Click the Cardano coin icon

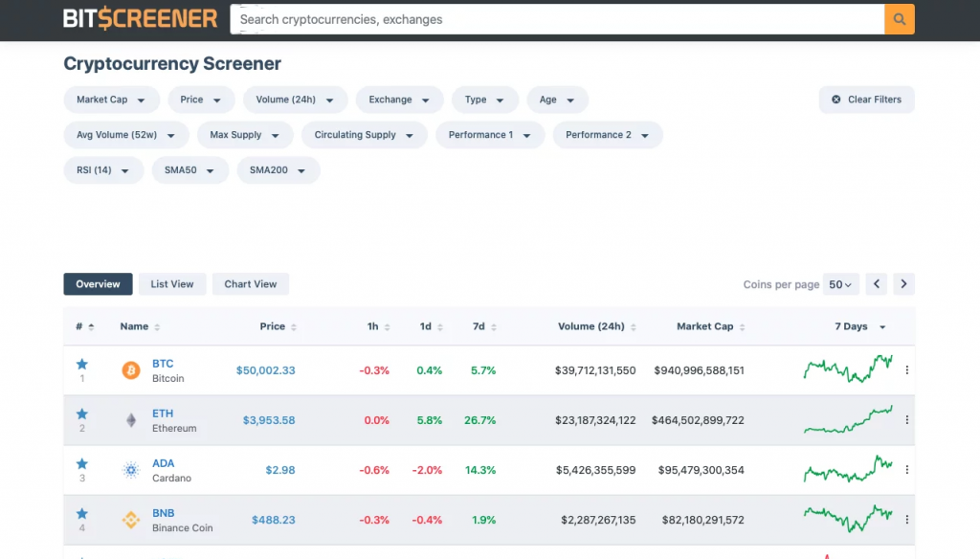click(x=130, y=469)
